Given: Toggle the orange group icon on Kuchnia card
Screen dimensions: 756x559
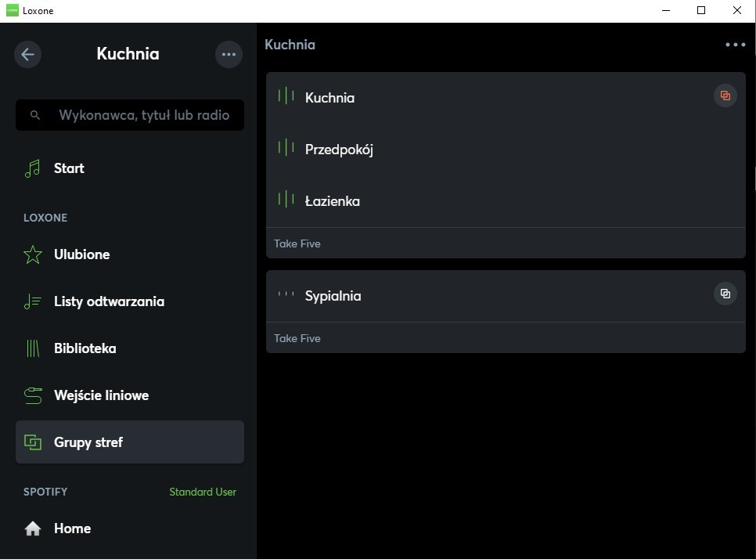Looking at the screenshot, I should coord(725,96).
